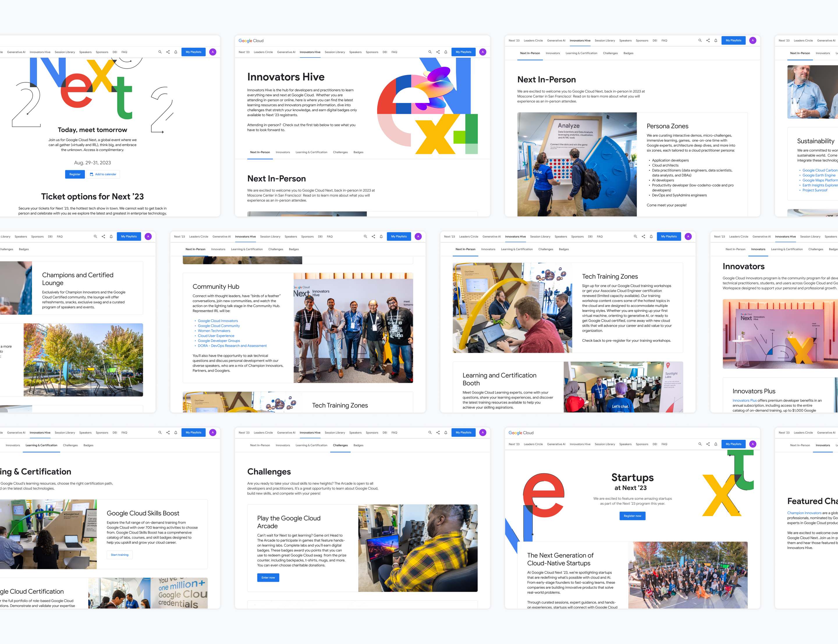This screenshot has height=644, width=838.
Task: Click notification bell on Community Hub page header
Action: [381, 236]
